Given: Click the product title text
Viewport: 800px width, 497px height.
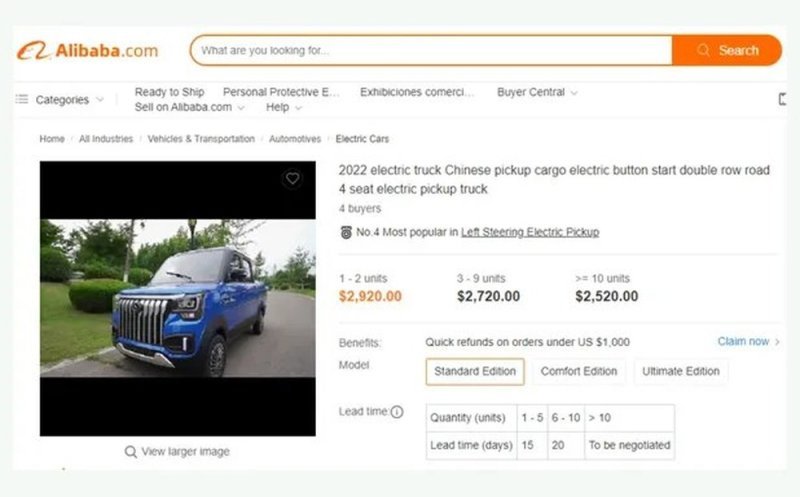Looking at the screenshot, I should [x=554, y=179].
